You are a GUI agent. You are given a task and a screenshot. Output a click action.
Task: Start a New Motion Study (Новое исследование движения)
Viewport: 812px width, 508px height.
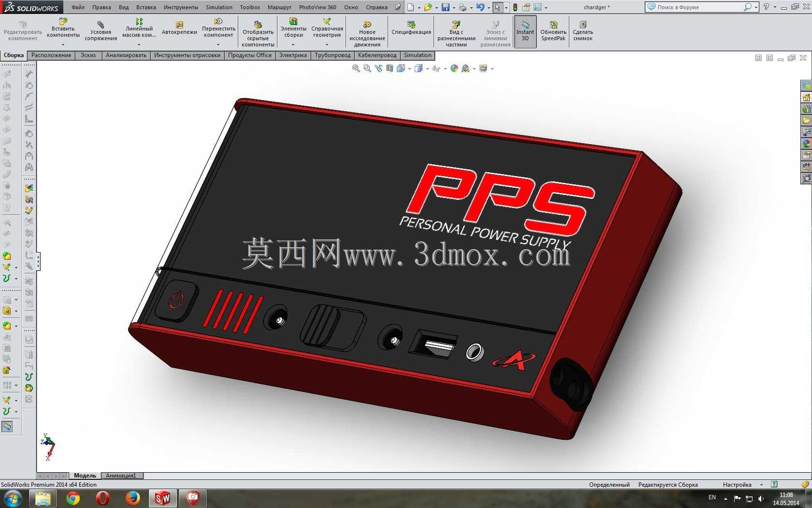tap(367, 34)
